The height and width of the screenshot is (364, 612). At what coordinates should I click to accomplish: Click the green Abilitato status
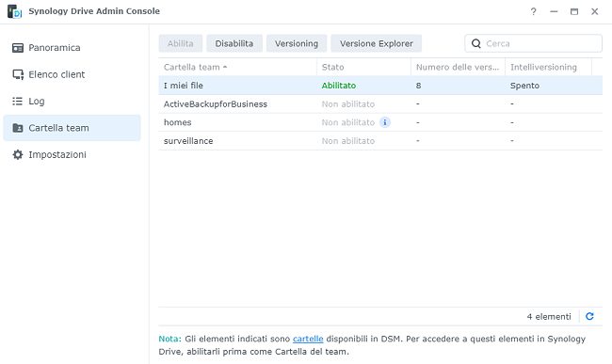click(x=339, y=86)
